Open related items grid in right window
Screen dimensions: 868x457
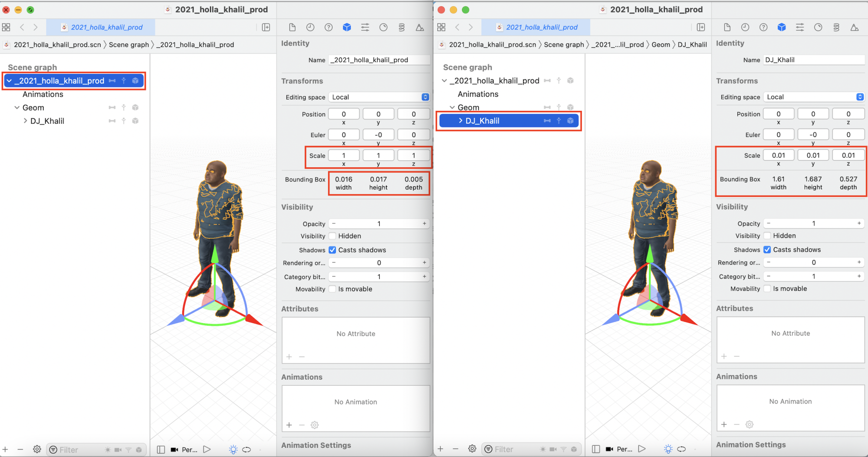[x=441, y=27]
